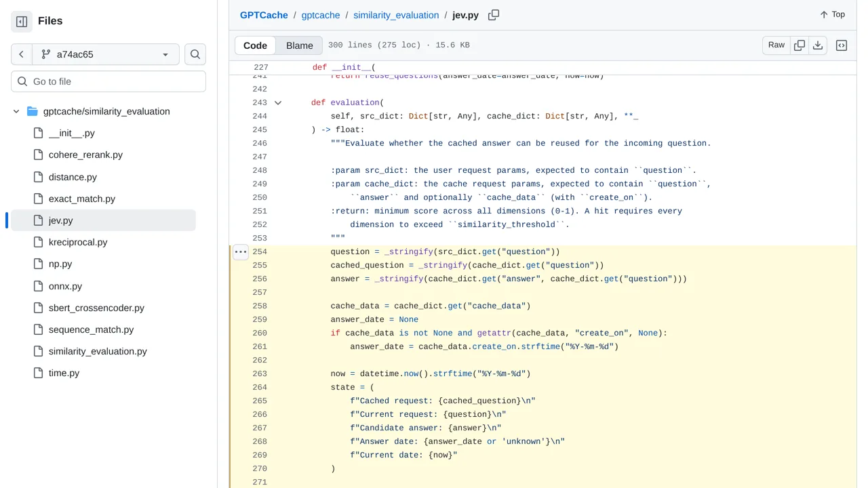The image size is (868, 488).
Task: Open distance.py in the file tree
Action: click(x=73, y=177)
